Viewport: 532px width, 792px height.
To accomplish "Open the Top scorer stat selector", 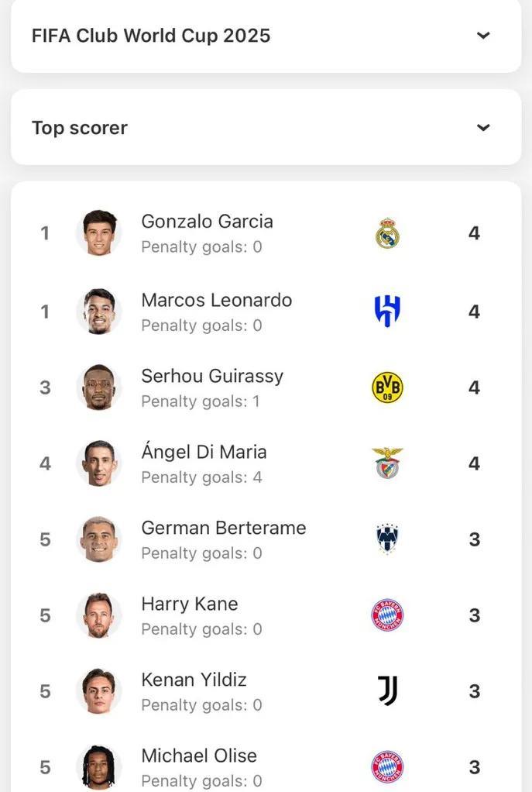I will coord(266,127).
